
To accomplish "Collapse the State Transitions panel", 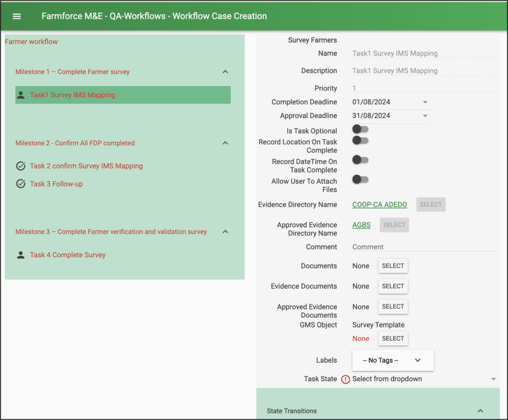I will tap(480, 411).
